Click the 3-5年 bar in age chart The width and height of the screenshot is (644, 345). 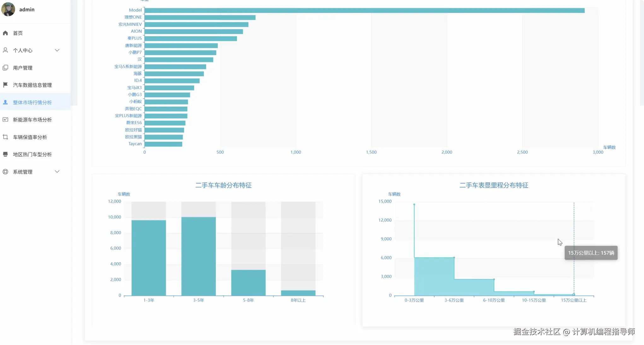pyautogui.click(x=198, y=256)
